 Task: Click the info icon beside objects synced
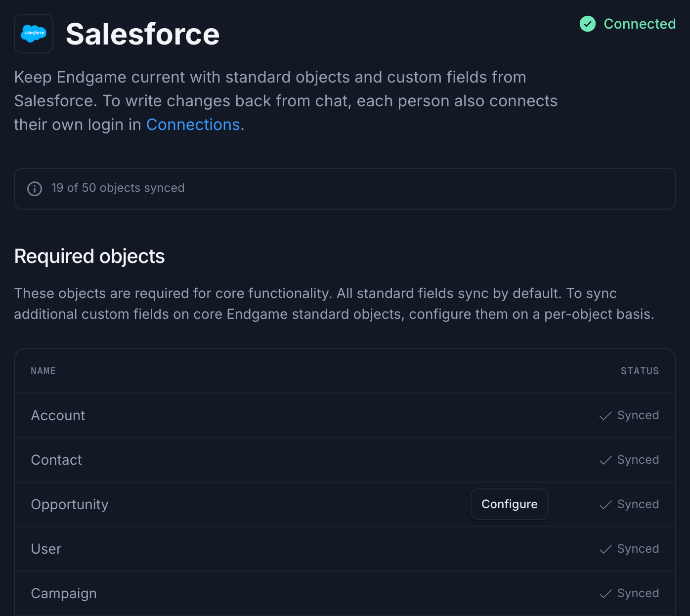(x=35, y=188)
